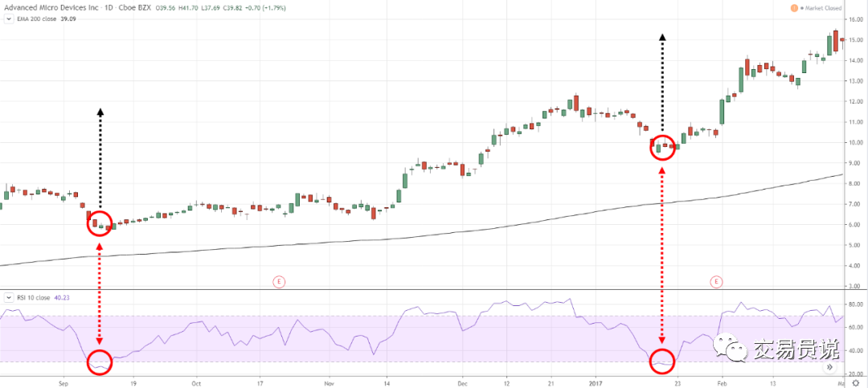Image resolution: width=868 pixels, height=388 pixels.
Task: Click 40.00 on the RSI axis
Action: pos(857,351)
